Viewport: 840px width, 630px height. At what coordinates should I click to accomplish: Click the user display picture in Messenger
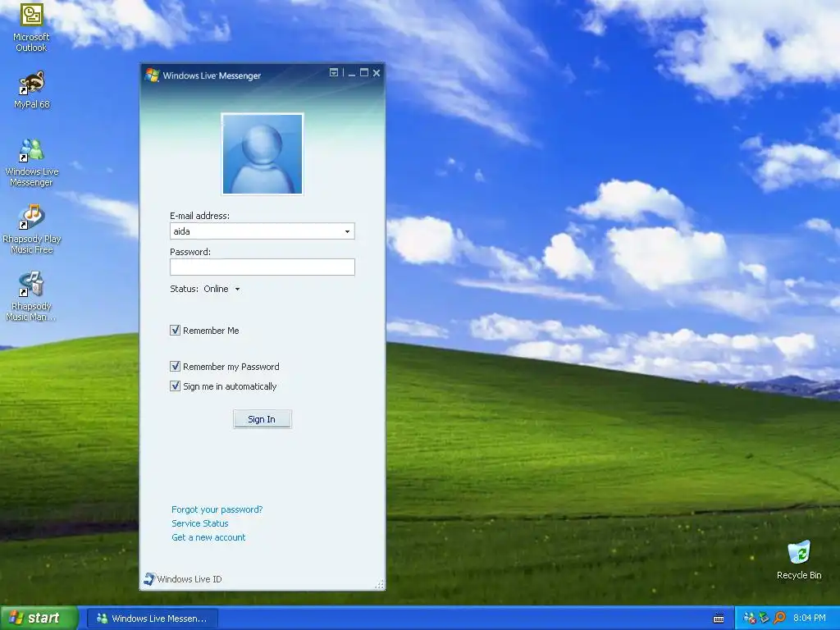click(x=262, y=153)
